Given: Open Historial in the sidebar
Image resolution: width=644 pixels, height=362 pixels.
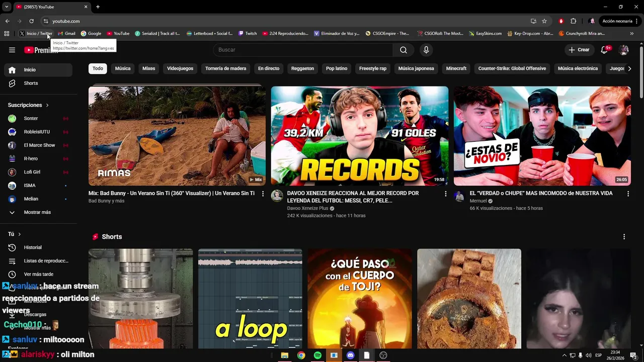Looking at the screenshot, I should click(38, 247).
